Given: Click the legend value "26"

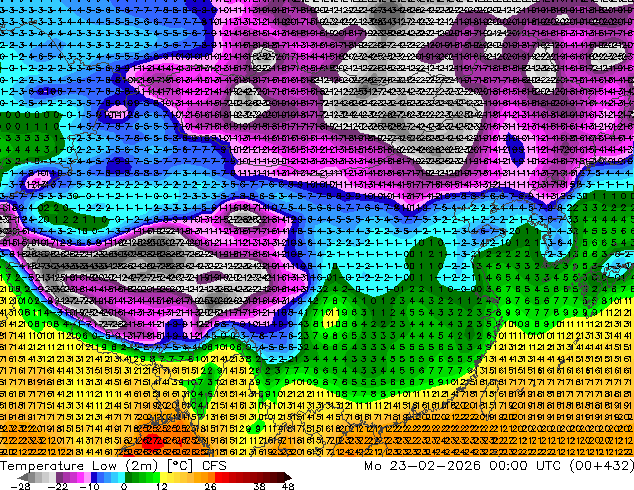Looking at the screenshot, I should coord(210,486).
